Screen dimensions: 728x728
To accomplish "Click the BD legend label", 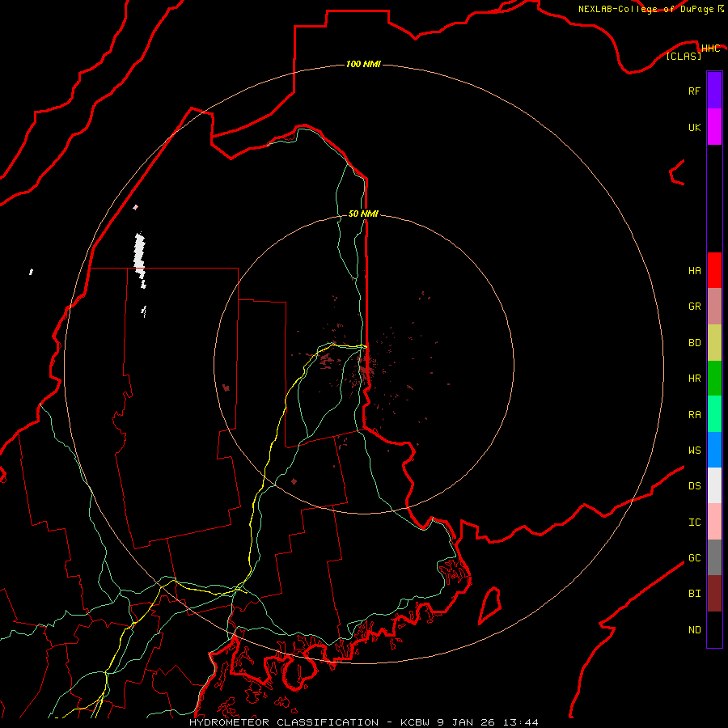I will click(694, 343).
